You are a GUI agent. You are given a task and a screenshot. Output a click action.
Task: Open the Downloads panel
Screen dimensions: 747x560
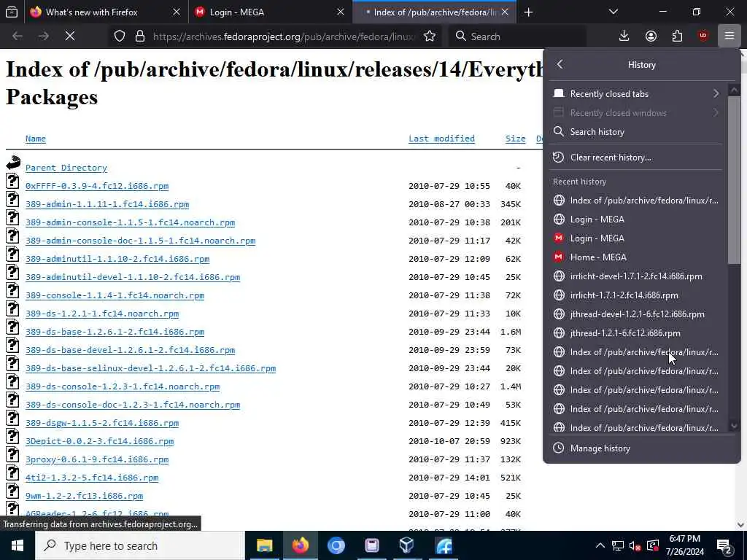click(x=624, y=36)
